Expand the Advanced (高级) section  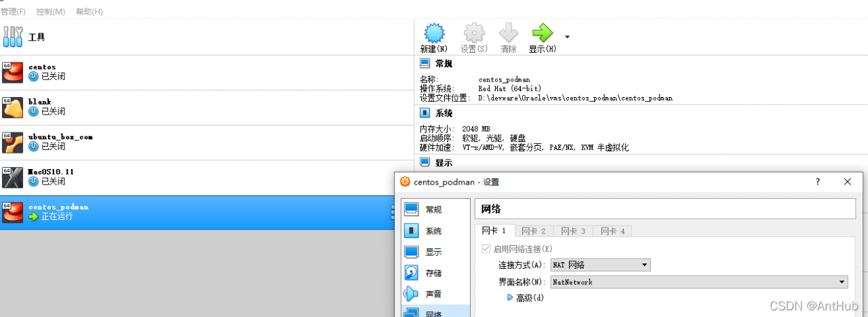click(x=510, y=298)
